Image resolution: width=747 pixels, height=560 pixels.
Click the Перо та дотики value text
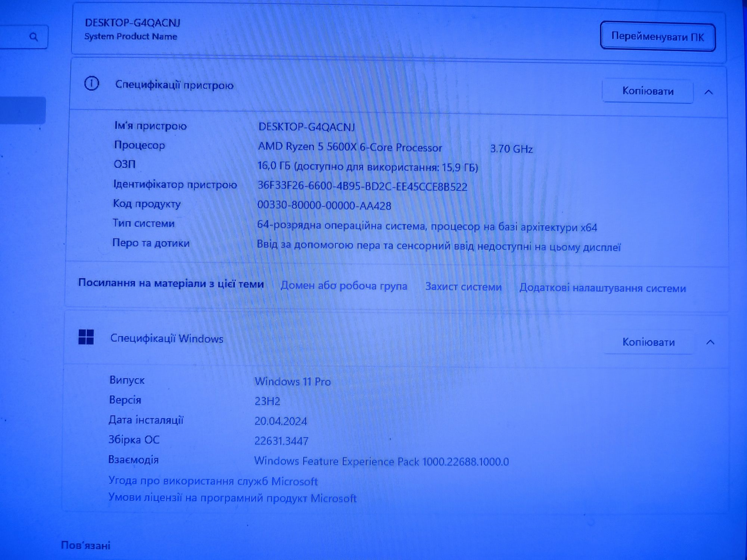439,246
